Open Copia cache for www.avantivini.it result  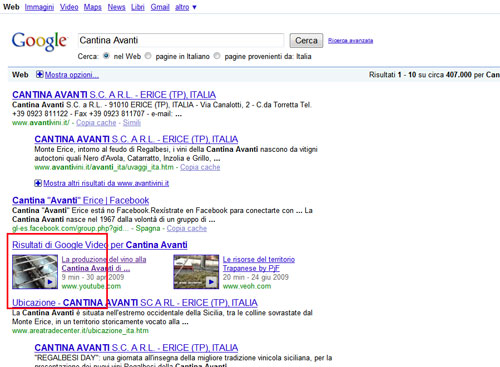(96, 123)
